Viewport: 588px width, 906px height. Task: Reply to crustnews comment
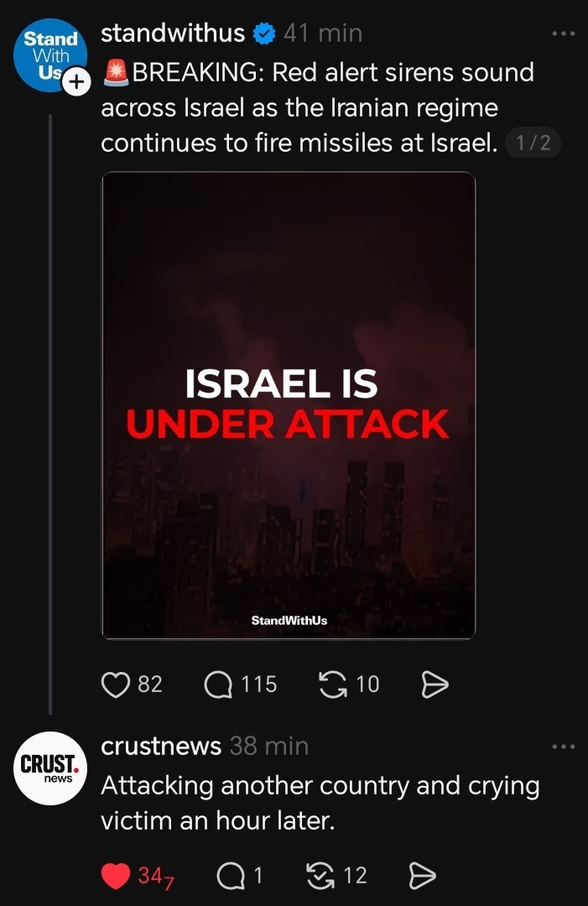(x=227, y=876)
